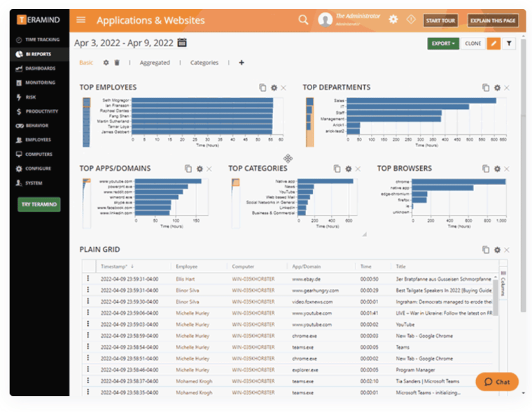Open Top Categories settings gear

click(348, 169)
